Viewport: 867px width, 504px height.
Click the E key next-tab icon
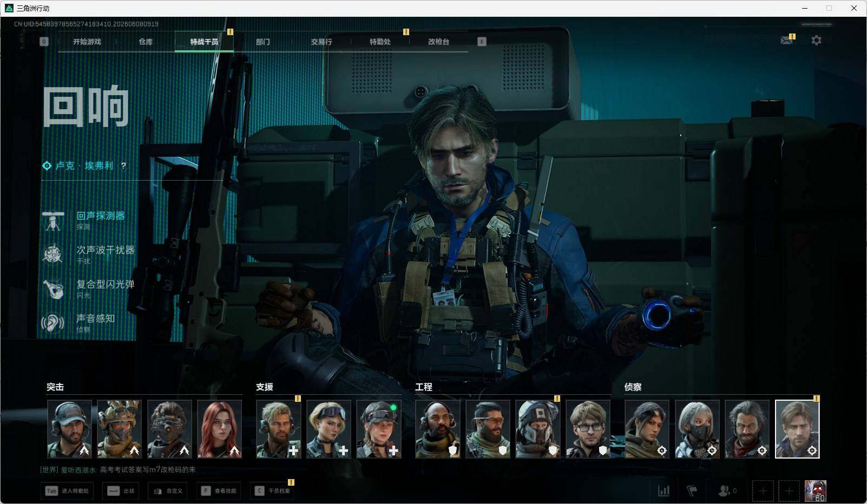tap(482, 42)
